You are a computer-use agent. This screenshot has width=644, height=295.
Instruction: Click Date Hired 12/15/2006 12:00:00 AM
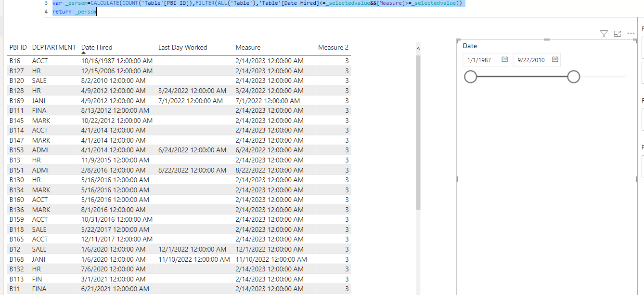(x=117, y=71)
